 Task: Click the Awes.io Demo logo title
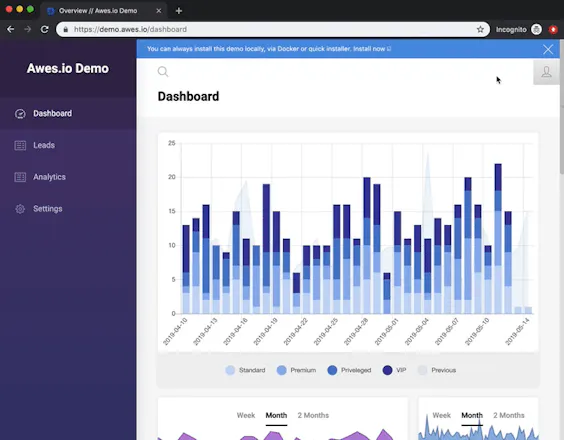68,68
